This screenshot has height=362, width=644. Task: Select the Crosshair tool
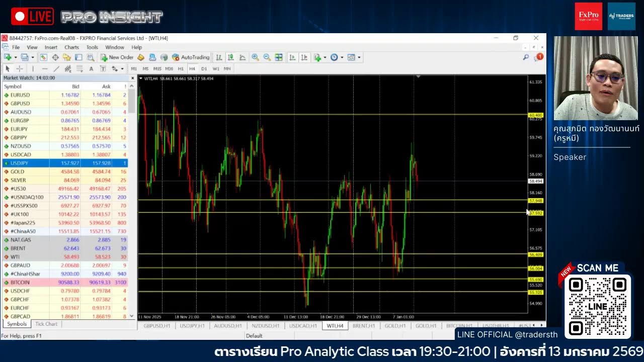pyautogui.click(x=20, y=69)
